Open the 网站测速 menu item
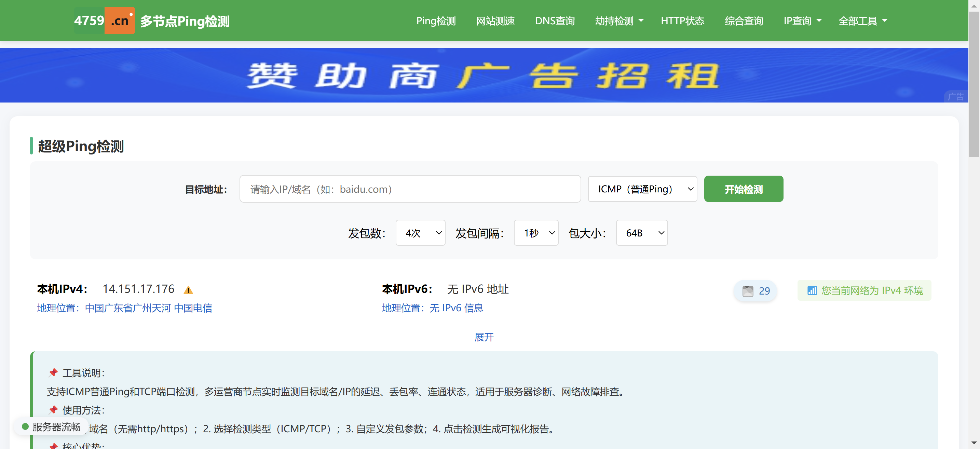 pyautogui.click(x=495, y=21)
